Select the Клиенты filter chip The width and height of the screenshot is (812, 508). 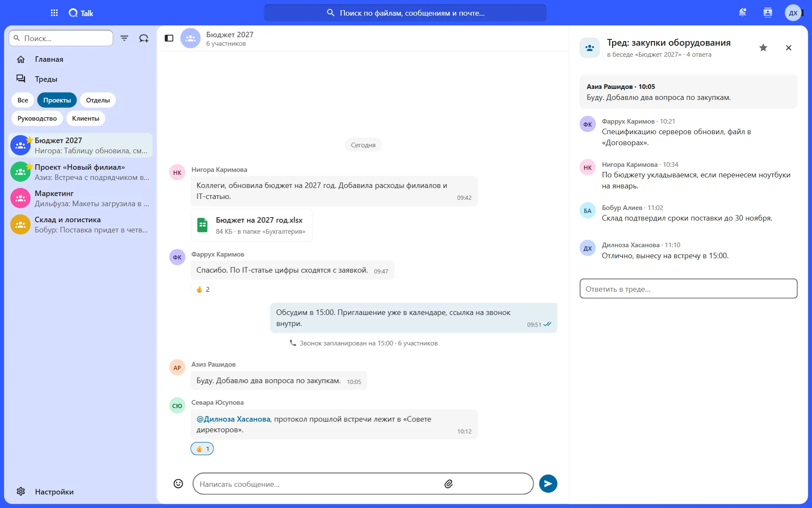coord(85,118)
